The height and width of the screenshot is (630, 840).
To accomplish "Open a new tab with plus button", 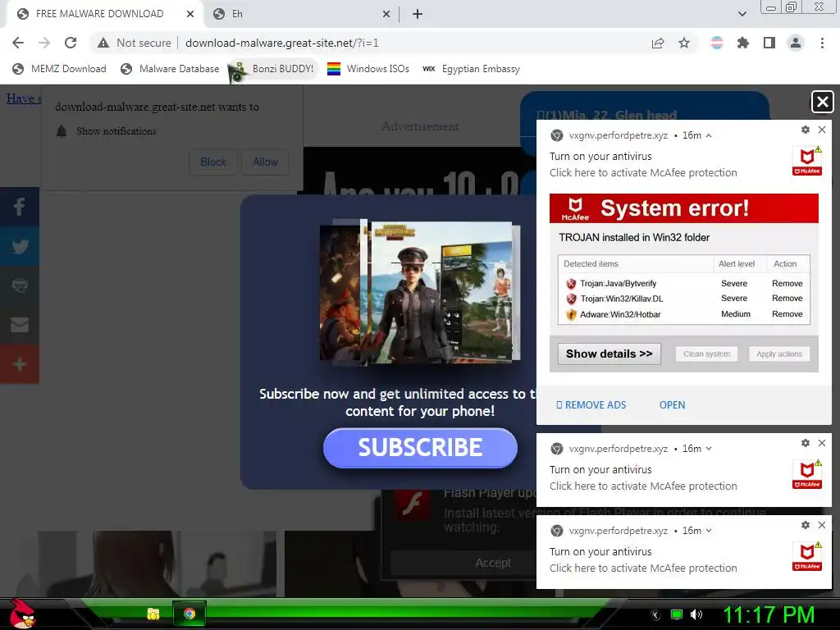I will pyautogui.click(x=418, y=14).
